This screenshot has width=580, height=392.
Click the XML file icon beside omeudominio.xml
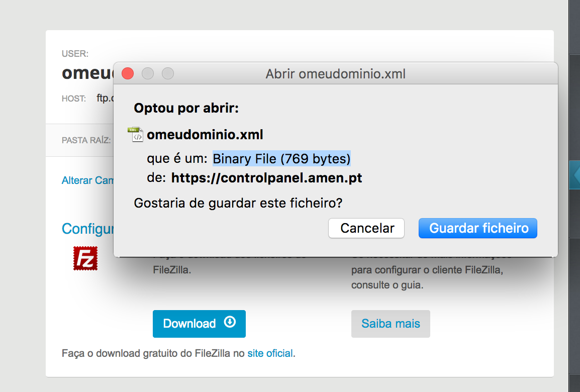point(135,134)
